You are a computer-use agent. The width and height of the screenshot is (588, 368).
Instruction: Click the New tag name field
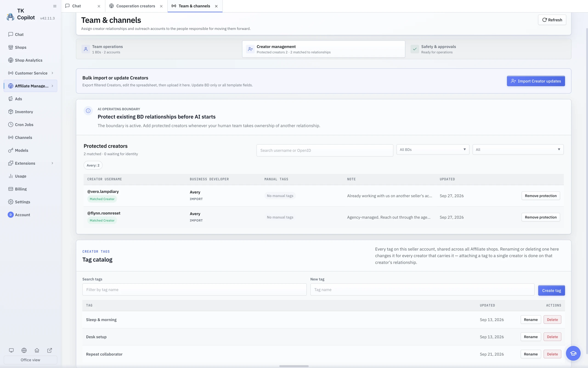pos(422,290)
